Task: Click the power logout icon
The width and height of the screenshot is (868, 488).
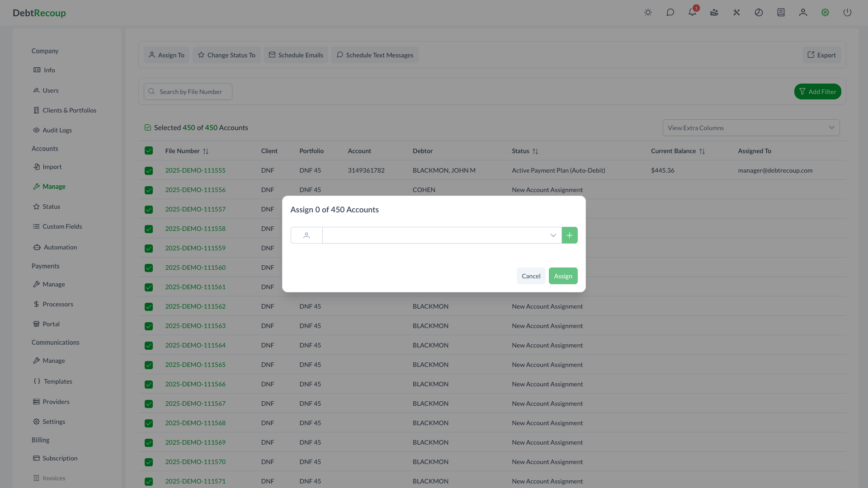Action: point(847,13)
